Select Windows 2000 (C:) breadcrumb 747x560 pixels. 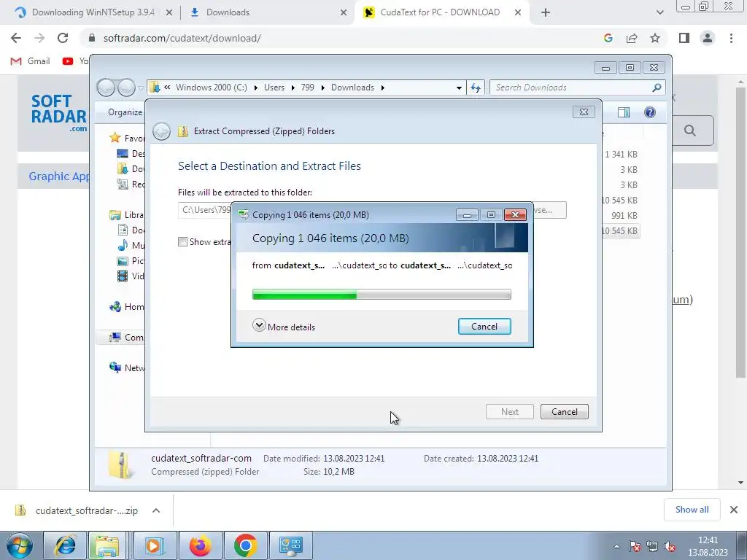pos(211,87)
